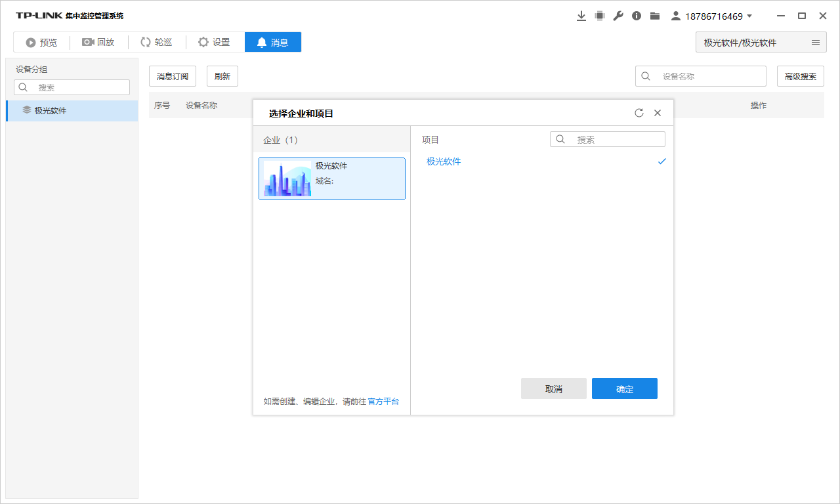Image resolution: width=840 pixels, height=504 pixels.
Task: Click the 操作 column header
Action: click(x=759, y=105)
